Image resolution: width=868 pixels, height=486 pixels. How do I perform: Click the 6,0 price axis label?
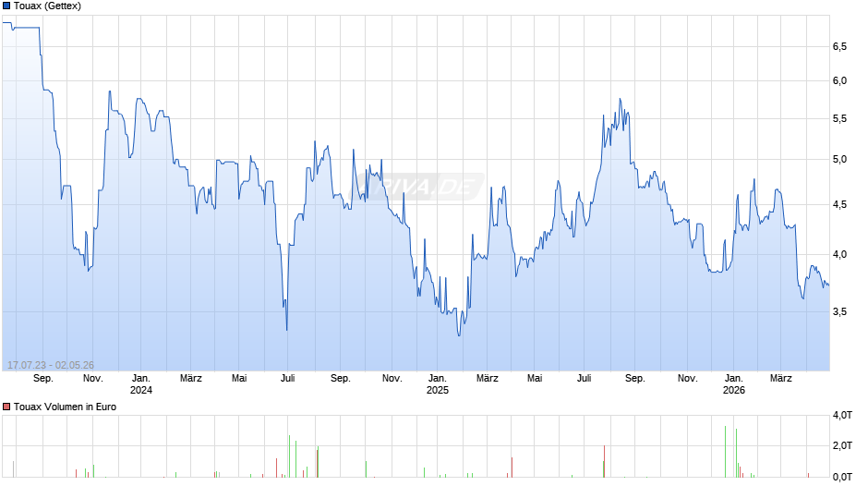coord(839,81)
